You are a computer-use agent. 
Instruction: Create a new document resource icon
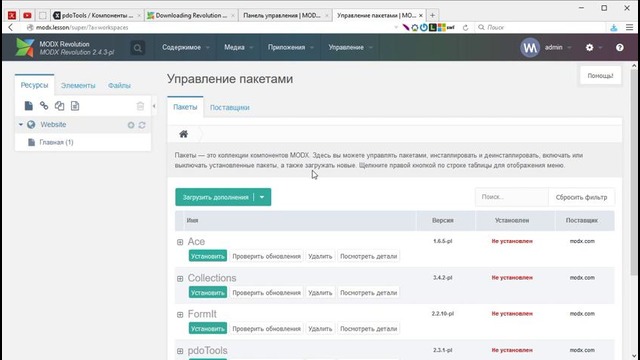click(x=28, y=106)
